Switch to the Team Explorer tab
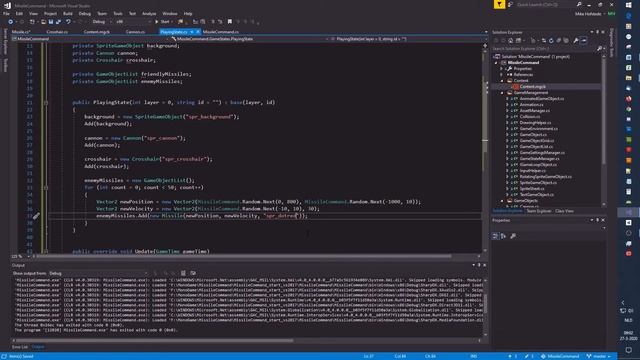 (539, 211)
